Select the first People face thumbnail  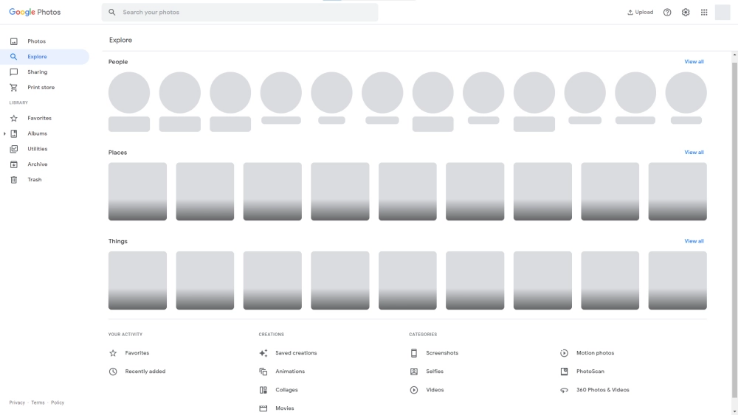(129, 93)
